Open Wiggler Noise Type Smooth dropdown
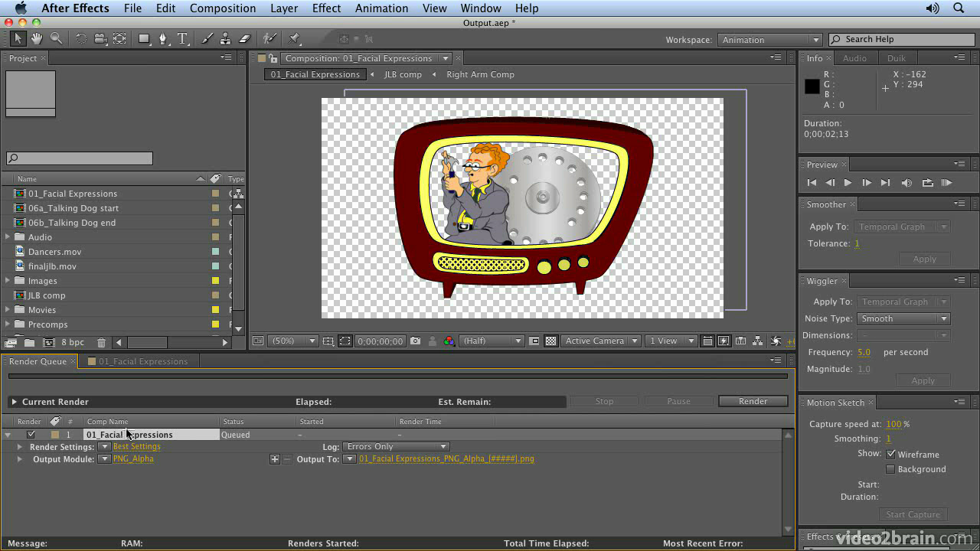980x551 pixels. [x=903, y=318]
